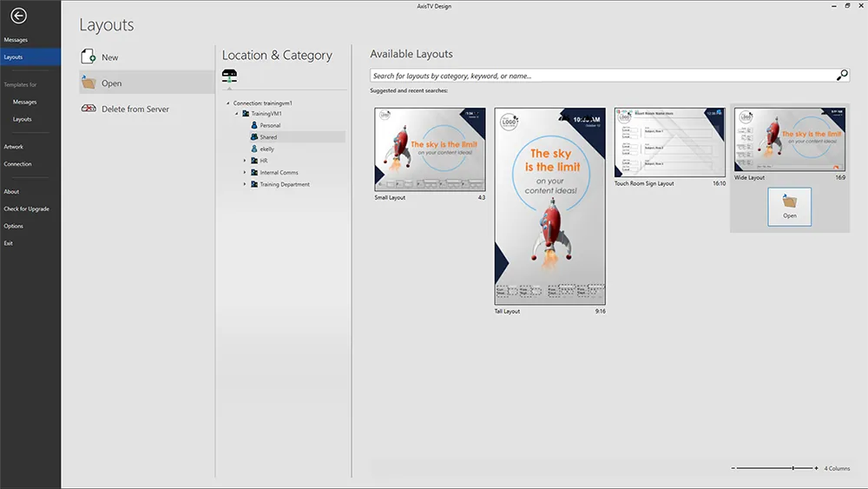Click the Open folder icon in the actions list
868x489 pixels.
(x=89, y=83)
